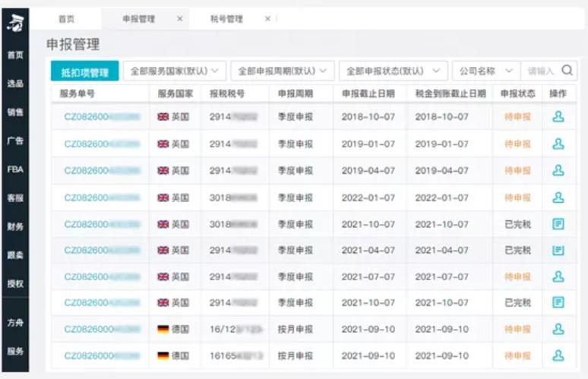Click the 抵扣项管理 button
Viewport: 588px width, 379px height.
[x=85, y=71]
